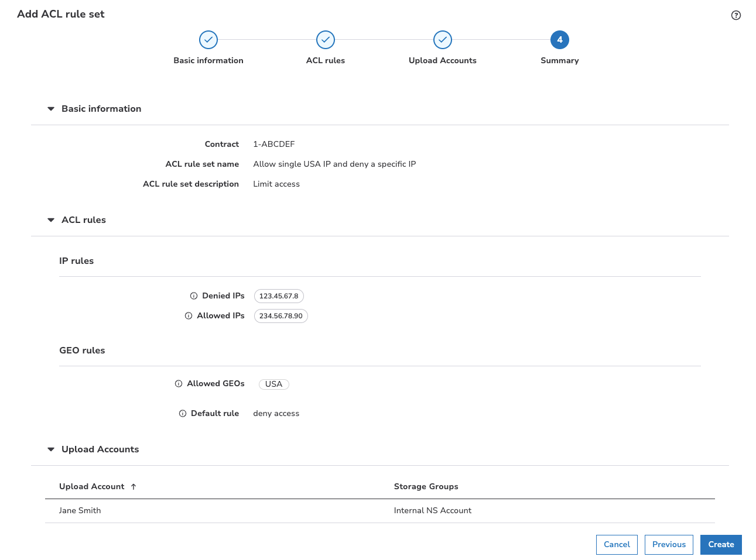Click the Basic information step checkmark
The width and height of the screenshot is (756, 560).
point(208,40)
